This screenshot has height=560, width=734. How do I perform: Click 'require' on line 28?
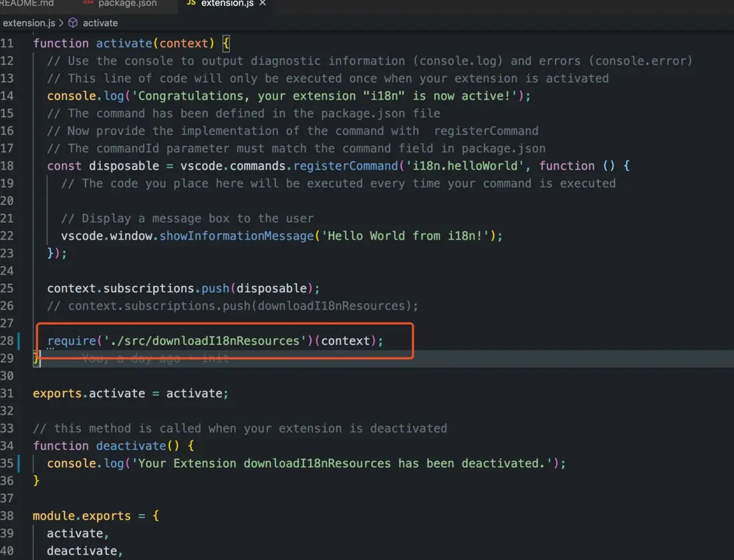(x=71, y=341)
